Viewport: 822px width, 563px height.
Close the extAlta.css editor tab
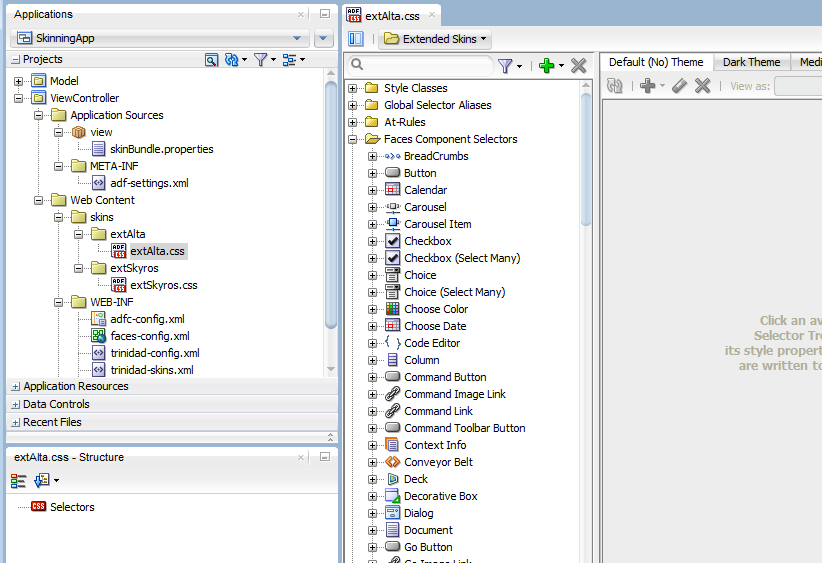coord(431,15)
